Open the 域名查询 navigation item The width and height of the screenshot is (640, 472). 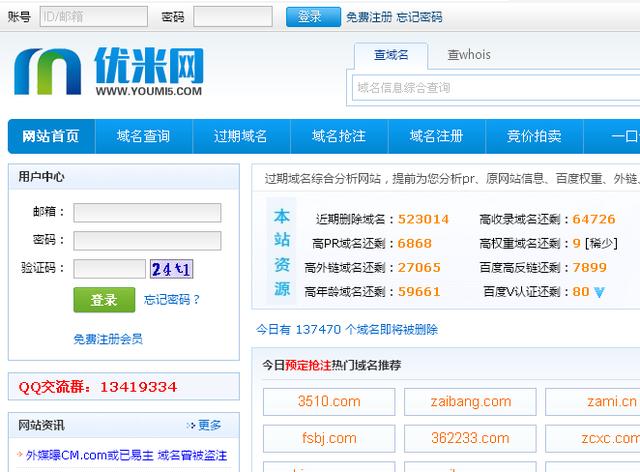pyautogui.click(x=143, y=136)
